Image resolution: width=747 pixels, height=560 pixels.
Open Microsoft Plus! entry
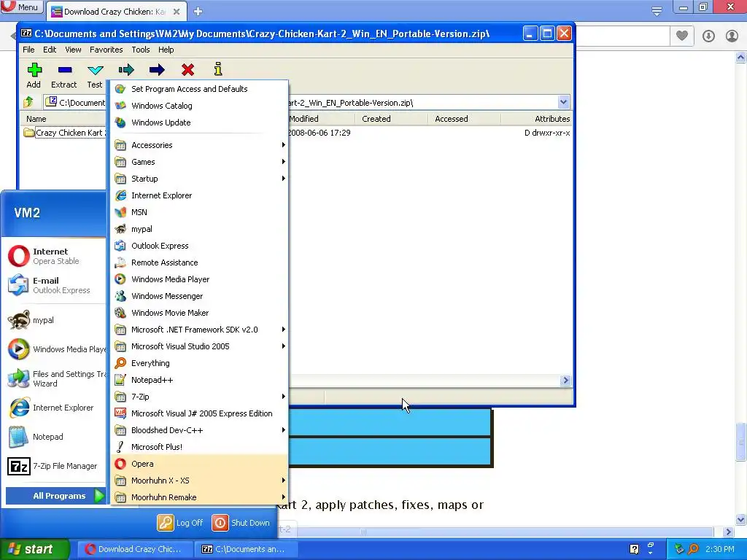pos(199,447)
